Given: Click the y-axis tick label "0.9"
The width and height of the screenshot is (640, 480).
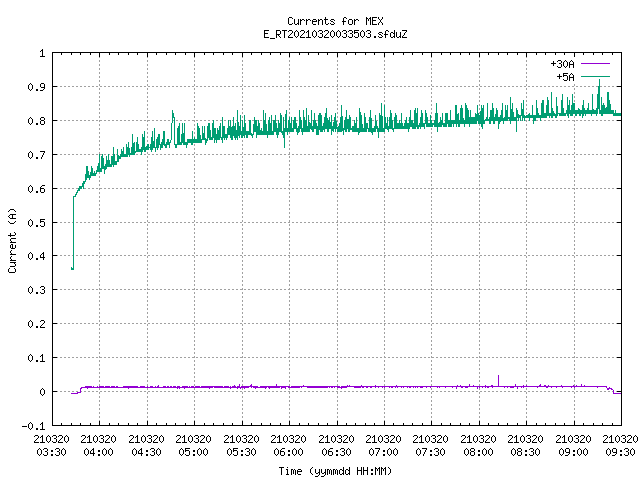Looking at the screenshot, I should (x=36, y=87).
